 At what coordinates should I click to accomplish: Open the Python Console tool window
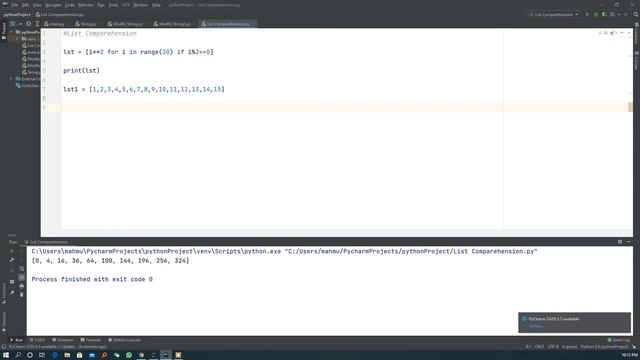[x=124, y=340]
